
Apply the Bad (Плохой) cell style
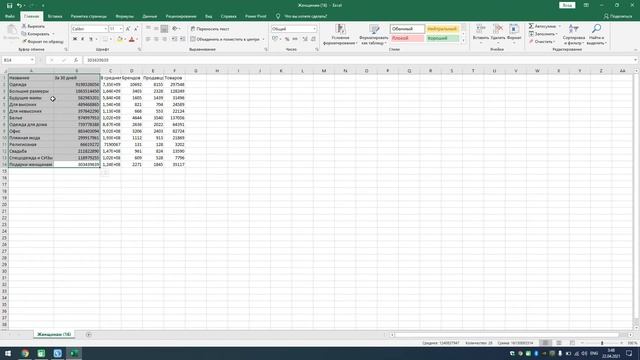click(407, 38)
